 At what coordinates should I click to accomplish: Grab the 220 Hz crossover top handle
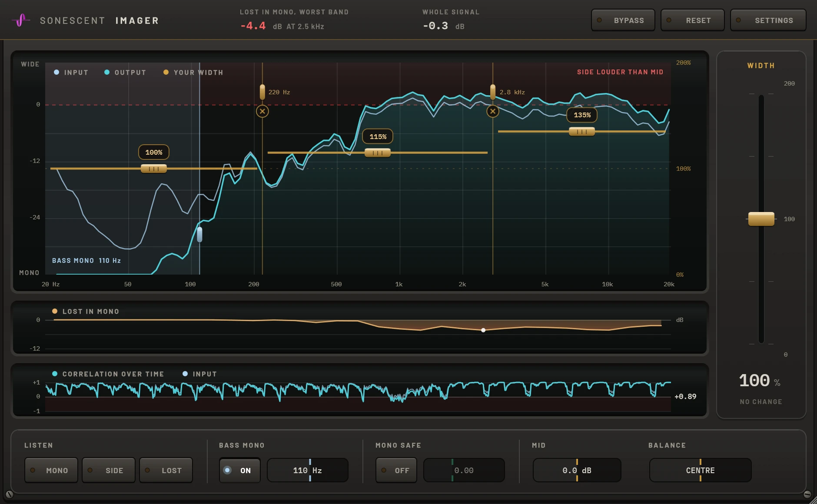coord(262,92)
